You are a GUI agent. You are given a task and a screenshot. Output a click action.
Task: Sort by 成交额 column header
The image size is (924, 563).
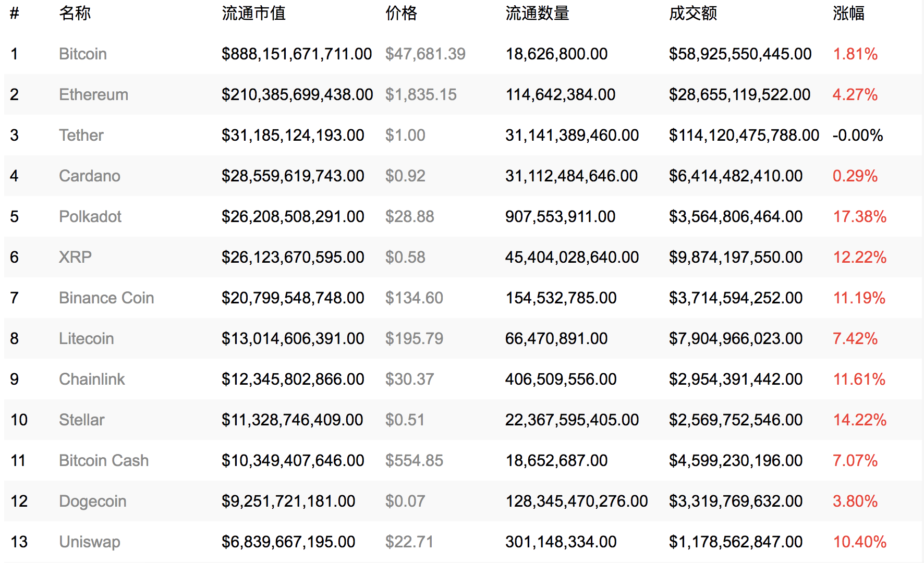pyautogui.click(x=692, y=13)
